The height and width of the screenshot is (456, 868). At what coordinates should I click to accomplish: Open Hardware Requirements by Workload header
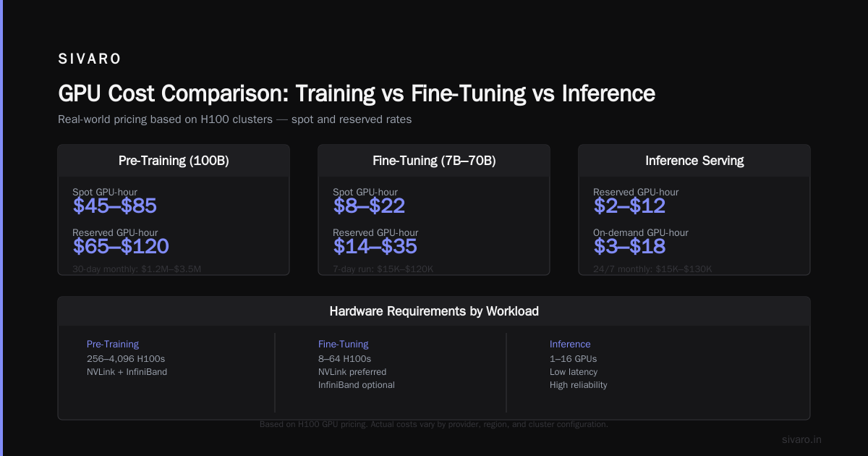[x=434, y=311]
